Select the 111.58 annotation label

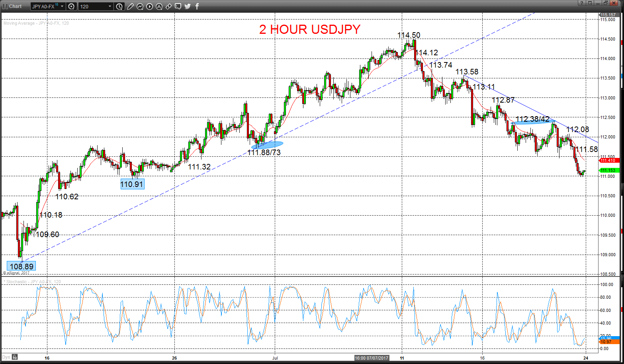(x=587, y=149)
